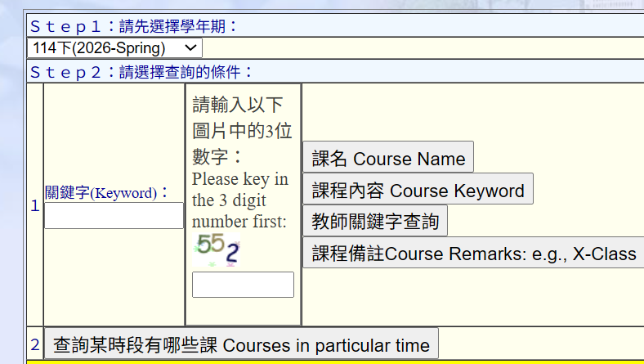Image resolution: width=644 pixels, height=364 pixels.
Task: Click the Step 2 請選擇查詢的條件 heading text
Action: point(141,72)
